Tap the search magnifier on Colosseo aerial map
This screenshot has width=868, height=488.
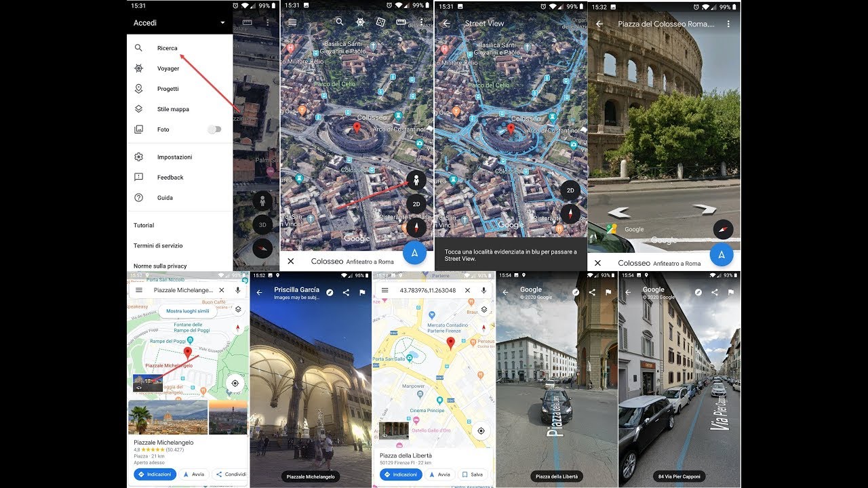340,22
